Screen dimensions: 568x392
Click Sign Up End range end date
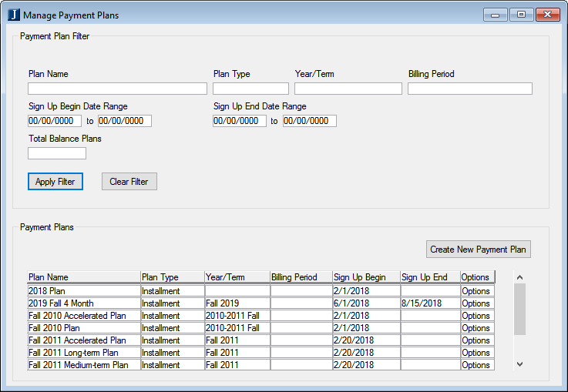coord(309,121)
